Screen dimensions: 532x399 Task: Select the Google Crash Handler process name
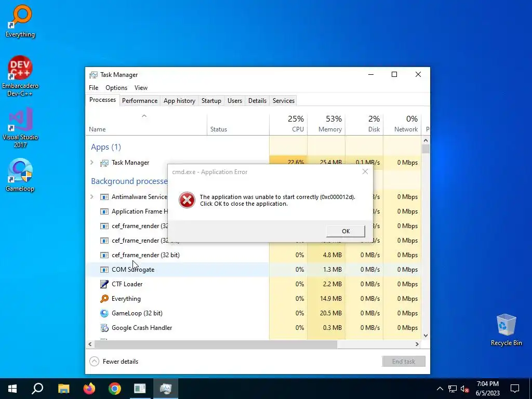tap(142, 328)
